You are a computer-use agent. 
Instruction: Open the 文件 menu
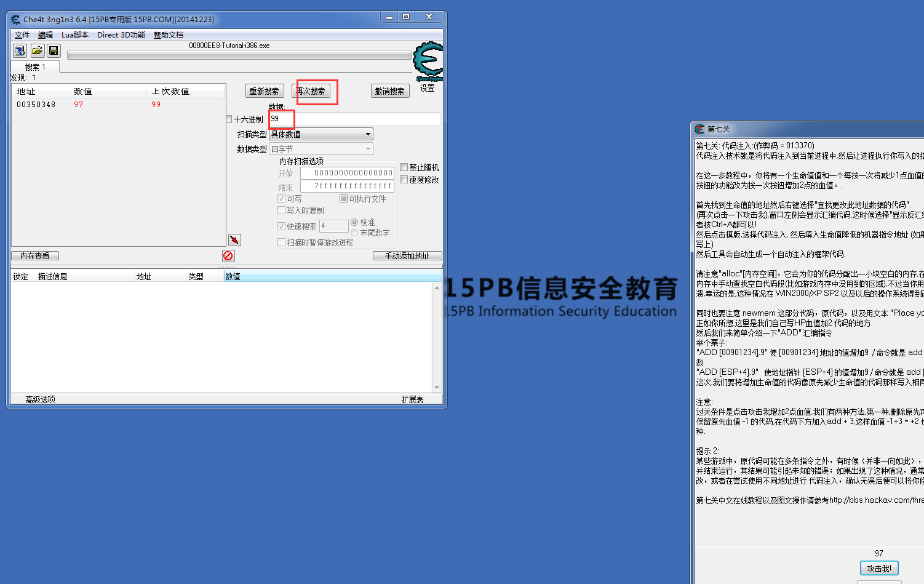pyautogui.click(x=22, y=35)
